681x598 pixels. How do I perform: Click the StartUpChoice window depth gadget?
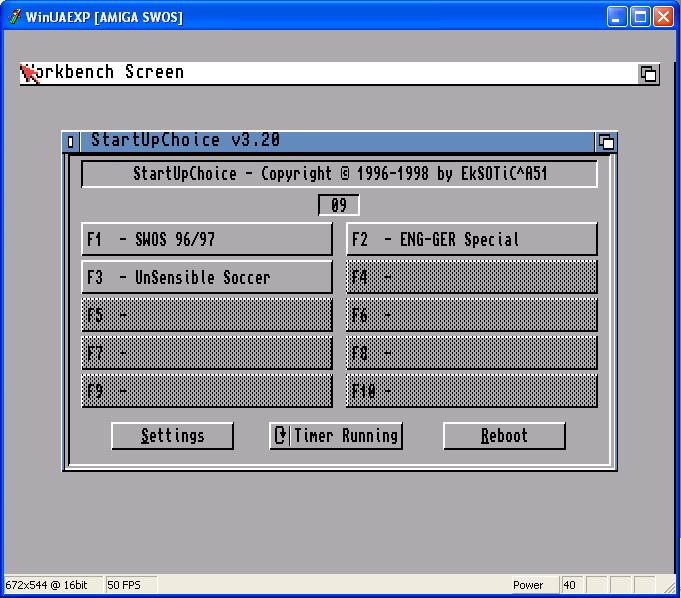[606, 142]
